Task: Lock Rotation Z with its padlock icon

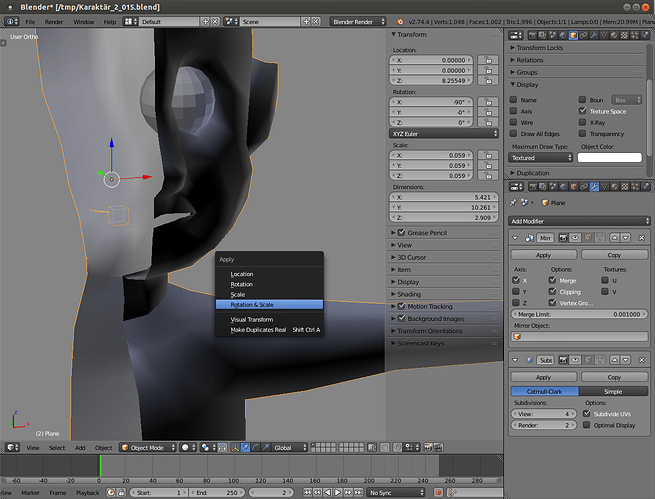Action: tap(487, 122)
